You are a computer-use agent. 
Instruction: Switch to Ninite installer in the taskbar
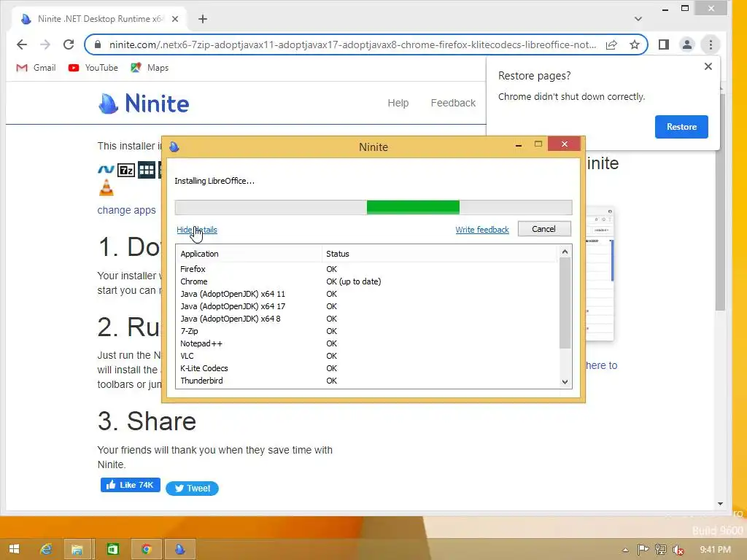[x=180, y=549]
